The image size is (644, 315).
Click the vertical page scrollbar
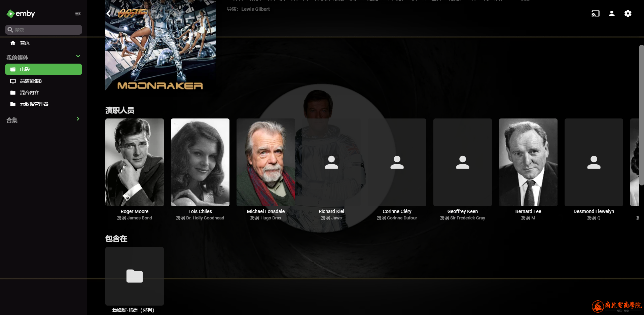click(x=641, y=115)
